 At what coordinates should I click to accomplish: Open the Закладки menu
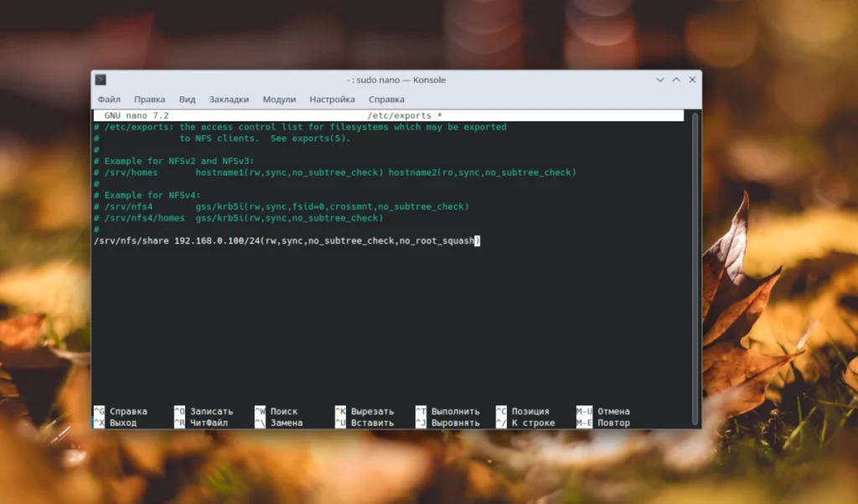pyautogui.click(x=229, y=100)
